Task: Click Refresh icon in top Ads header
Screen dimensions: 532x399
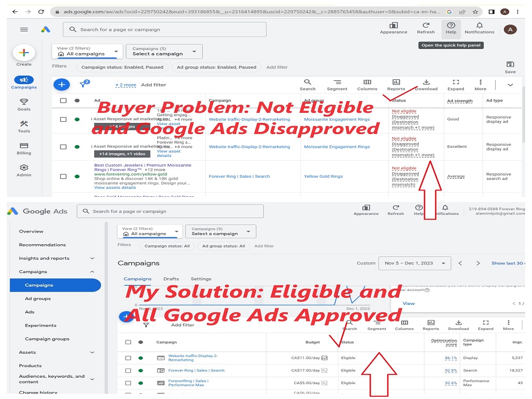Action: pos(426,25)
